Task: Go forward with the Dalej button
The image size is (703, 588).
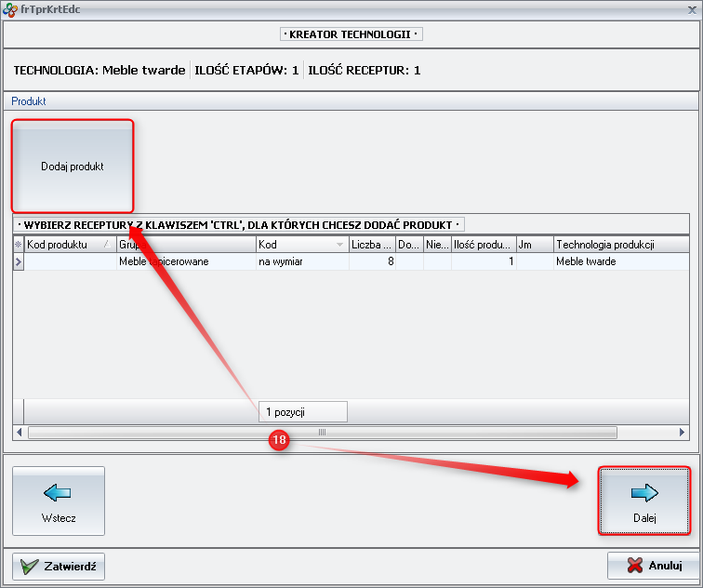Action: (x=644, y=501)
